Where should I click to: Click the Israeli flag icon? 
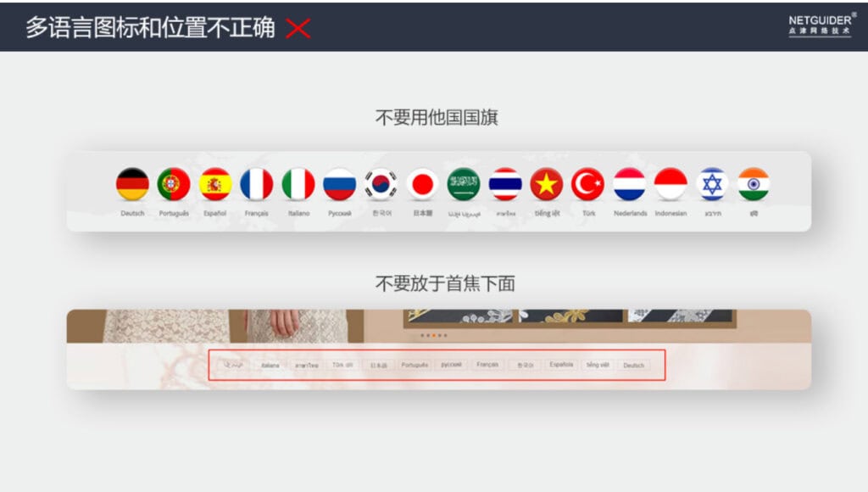point(712,184)
